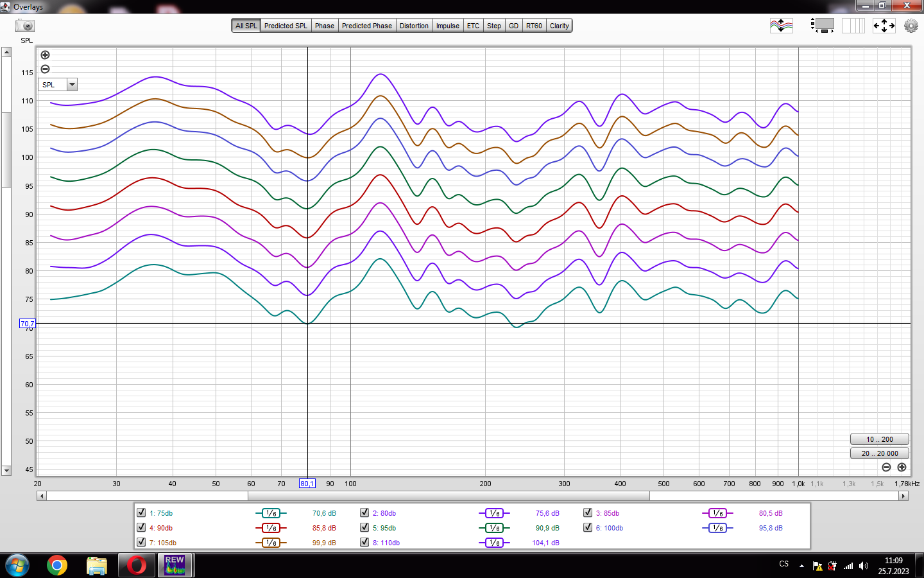Open graph controls with the gear icon
924x578 pixels.
(x=911, y=26)
